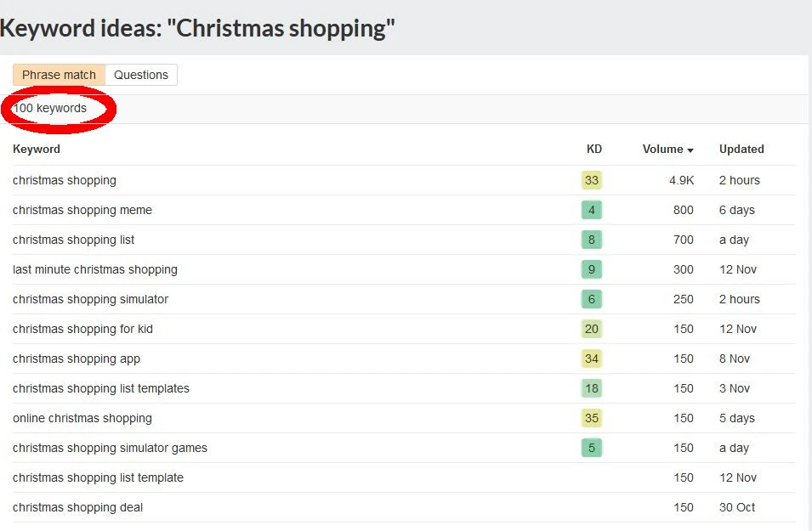Open 'online christmas shopping' keyword
Screen dimensions: 812x531
[x=82, y=418]
